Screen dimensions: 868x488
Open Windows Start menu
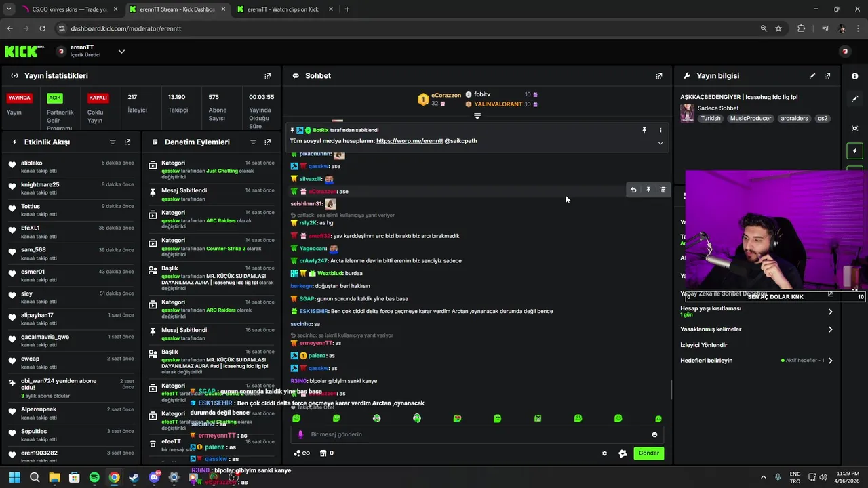pyautogui.click(x=15, y=478)
